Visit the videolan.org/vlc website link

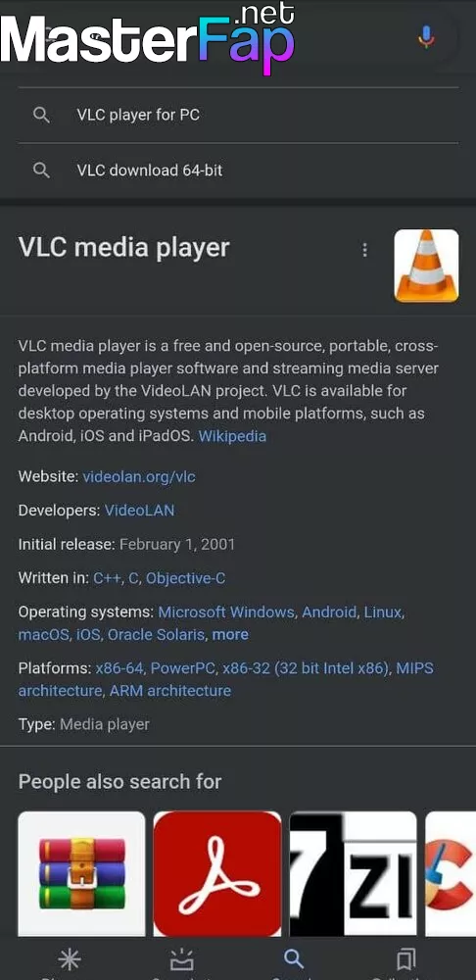click(x=139, y=477)
